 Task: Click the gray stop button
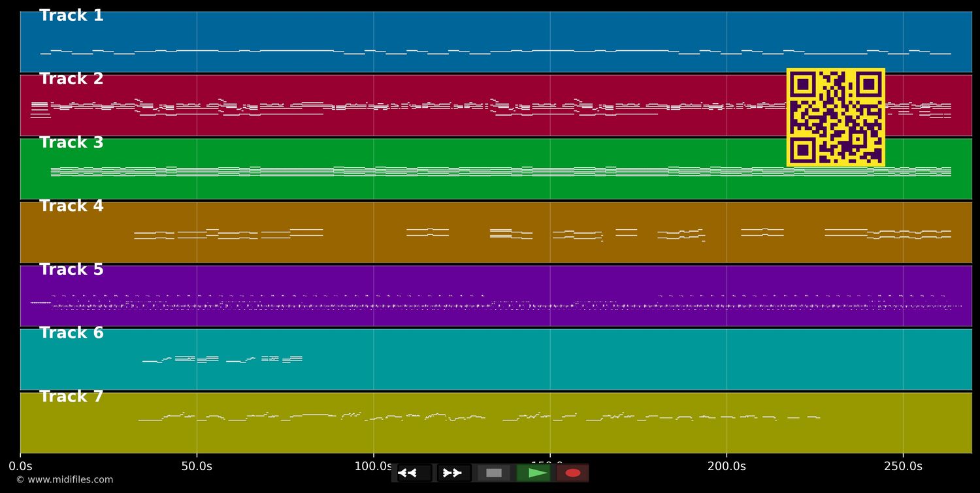[494, 473]
